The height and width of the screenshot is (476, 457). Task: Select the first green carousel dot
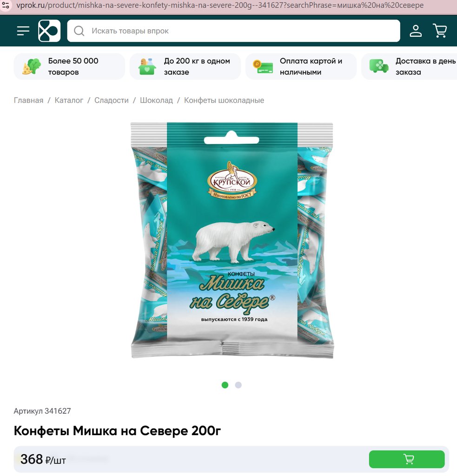(225, 385)
